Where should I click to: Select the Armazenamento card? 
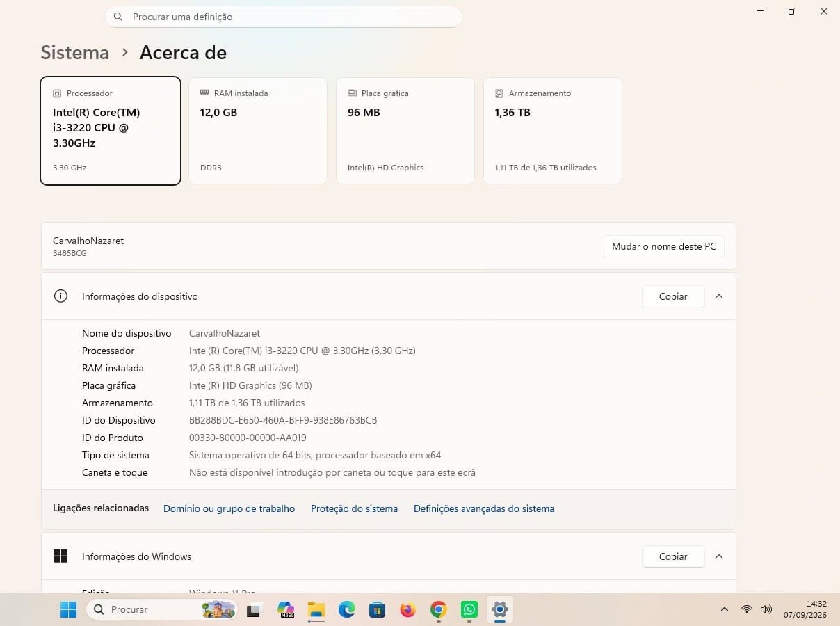pyautogui.click(x=553, y=131)
